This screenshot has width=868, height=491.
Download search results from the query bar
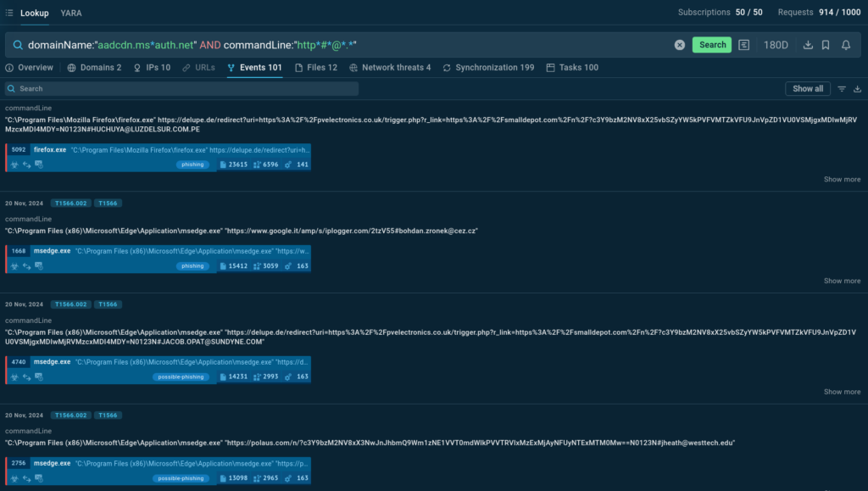tap(808, 45)
